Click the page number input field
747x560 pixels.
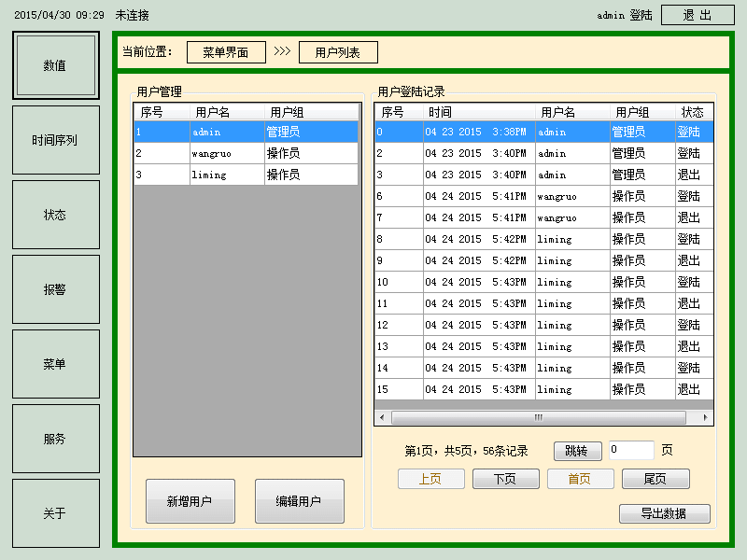(x=632, y=450)
